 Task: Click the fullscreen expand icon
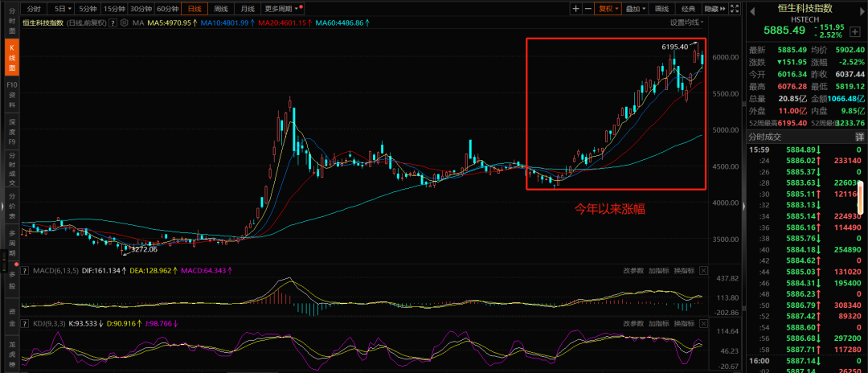click(734, 9)
